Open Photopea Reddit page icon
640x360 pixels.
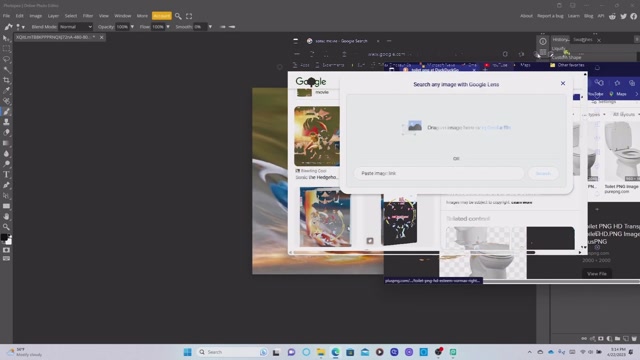point(612,16)
